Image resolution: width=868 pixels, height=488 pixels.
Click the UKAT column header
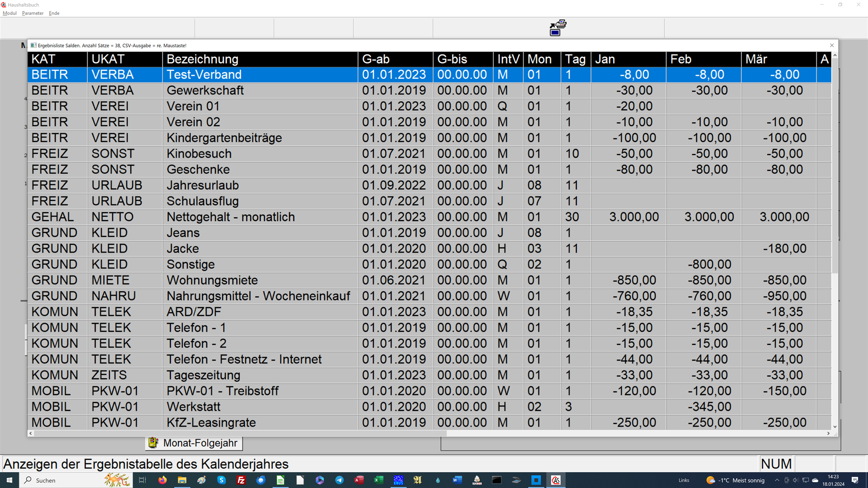125,59
